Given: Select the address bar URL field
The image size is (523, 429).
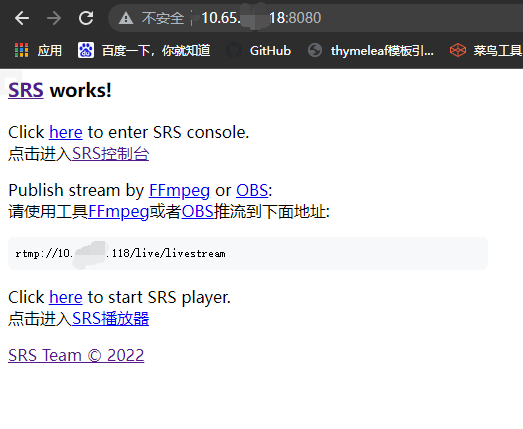Looking at the screenshot, I should (x=314, y=18).
